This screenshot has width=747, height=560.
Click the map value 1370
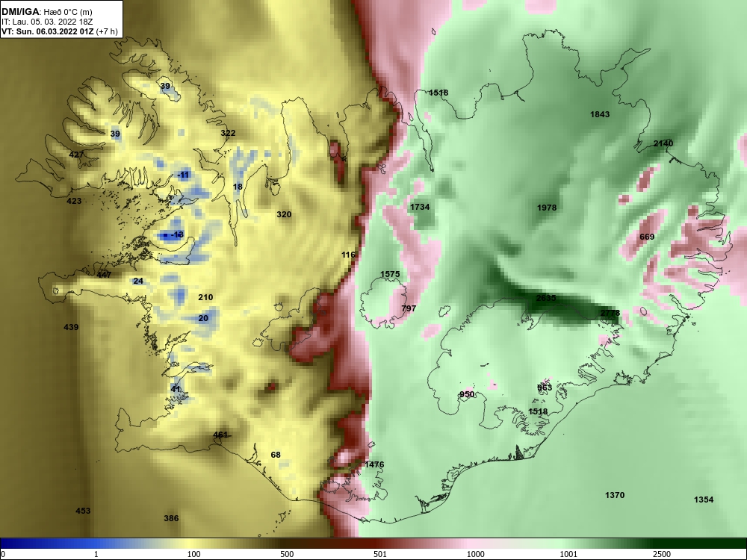coord(615,495)
